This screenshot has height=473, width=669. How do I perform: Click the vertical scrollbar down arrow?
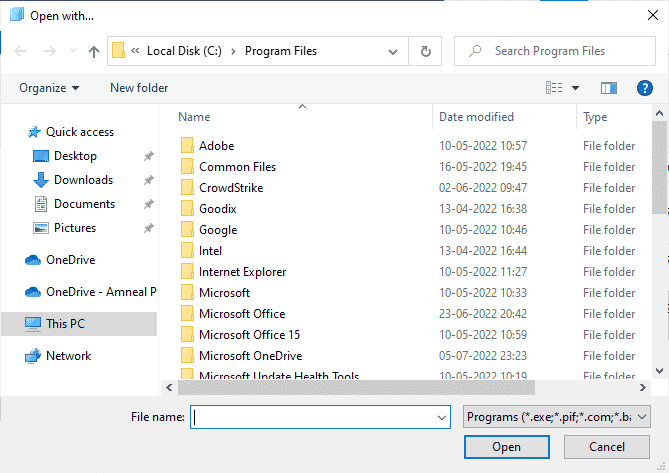(659, 371)
